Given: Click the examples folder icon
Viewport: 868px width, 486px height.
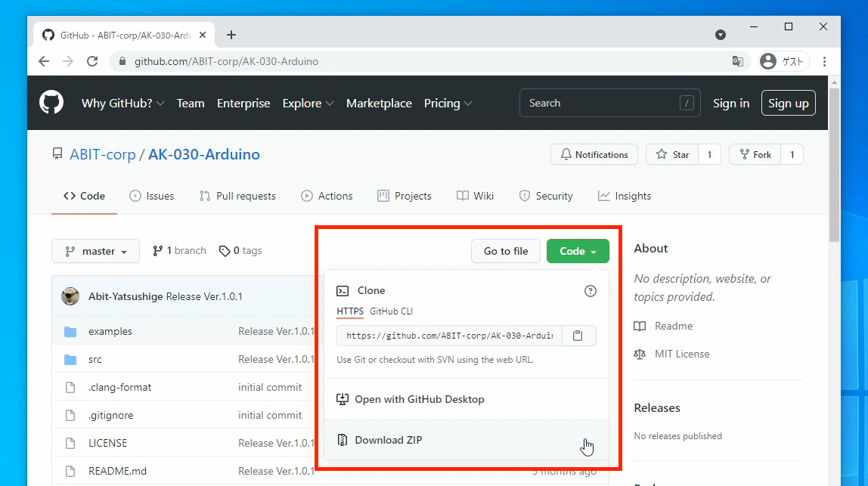Looking at the screenshot, I should pos(70,332).
